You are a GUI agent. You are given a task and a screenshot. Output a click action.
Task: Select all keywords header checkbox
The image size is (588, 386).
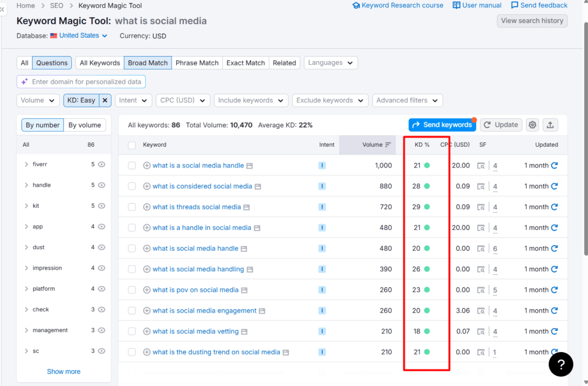[131, 145]
